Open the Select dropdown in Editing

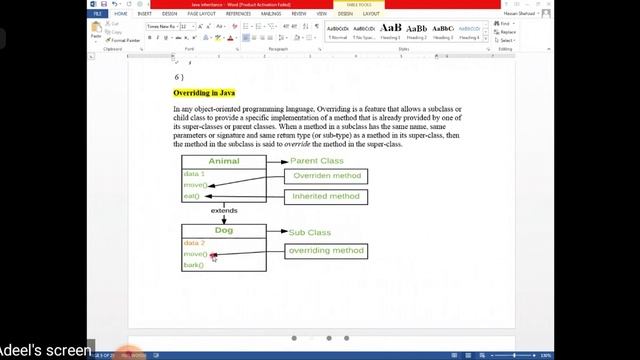pos(505,40)
